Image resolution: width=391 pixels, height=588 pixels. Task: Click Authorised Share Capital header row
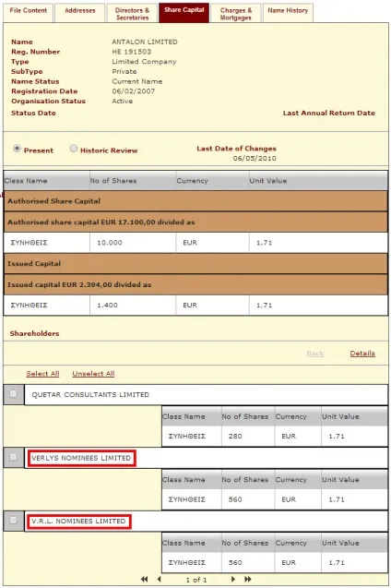coord(195,201)
